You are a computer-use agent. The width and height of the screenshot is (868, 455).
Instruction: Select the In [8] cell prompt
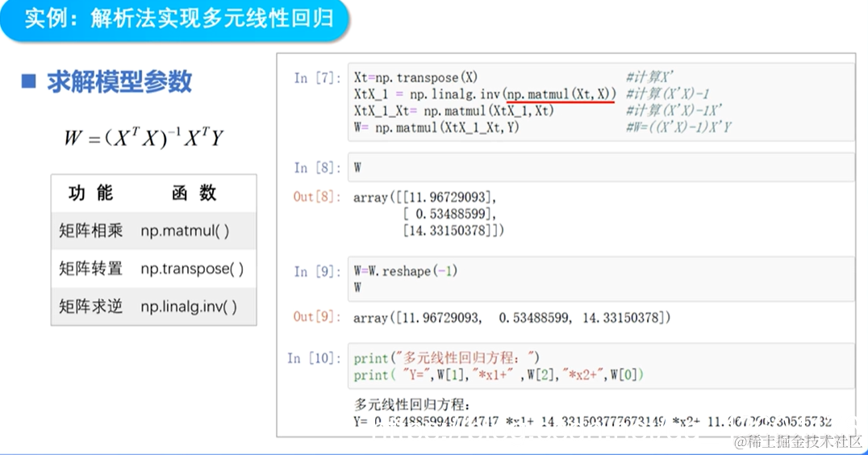317,168
